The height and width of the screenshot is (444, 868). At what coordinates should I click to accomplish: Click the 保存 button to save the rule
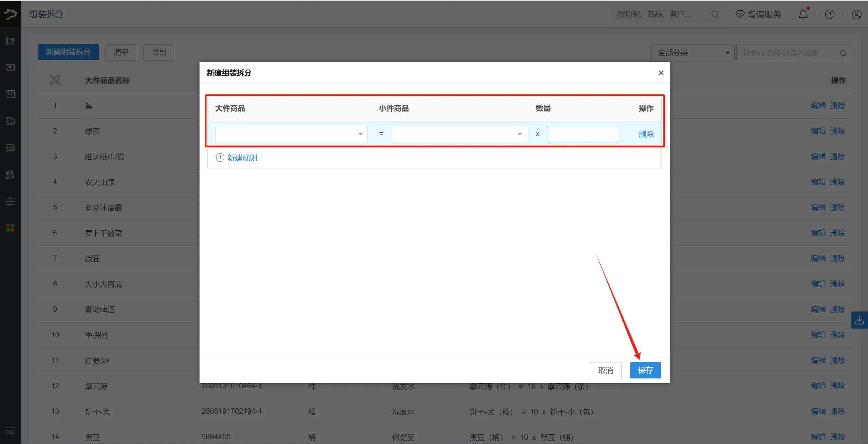pyautogui.click(x=645, y=370)
